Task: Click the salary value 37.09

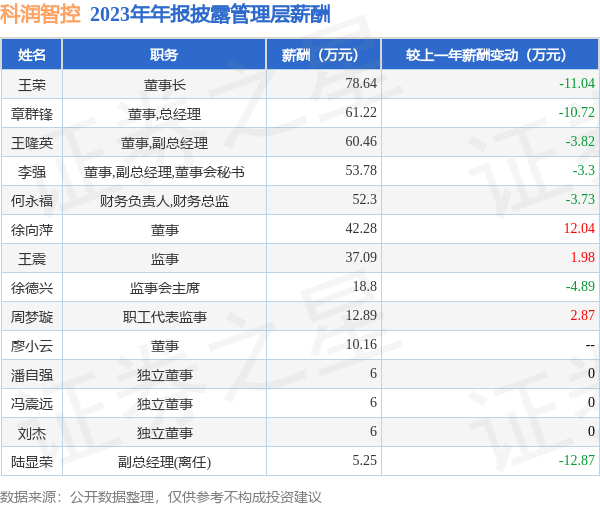Action: click(361, 258)
